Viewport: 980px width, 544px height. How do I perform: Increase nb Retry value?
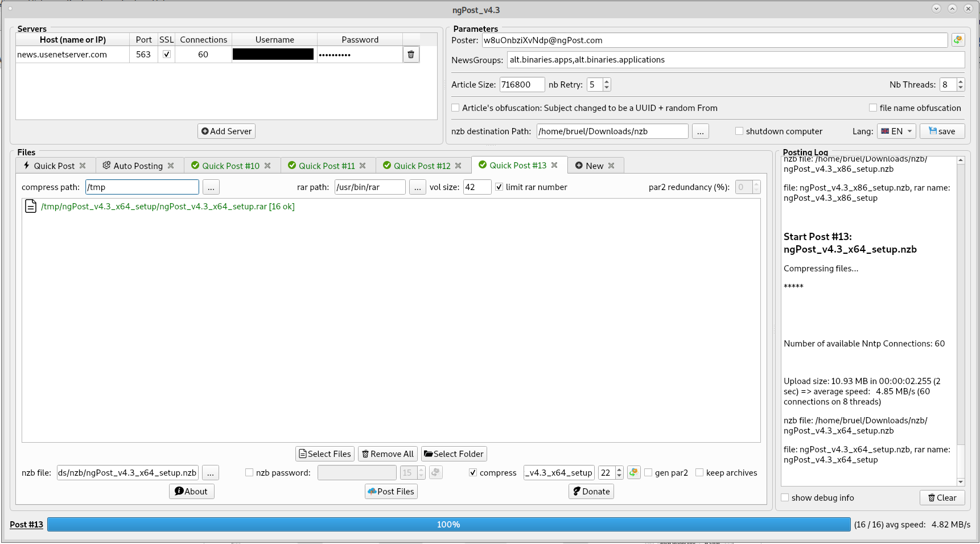[x=607, y=81]
